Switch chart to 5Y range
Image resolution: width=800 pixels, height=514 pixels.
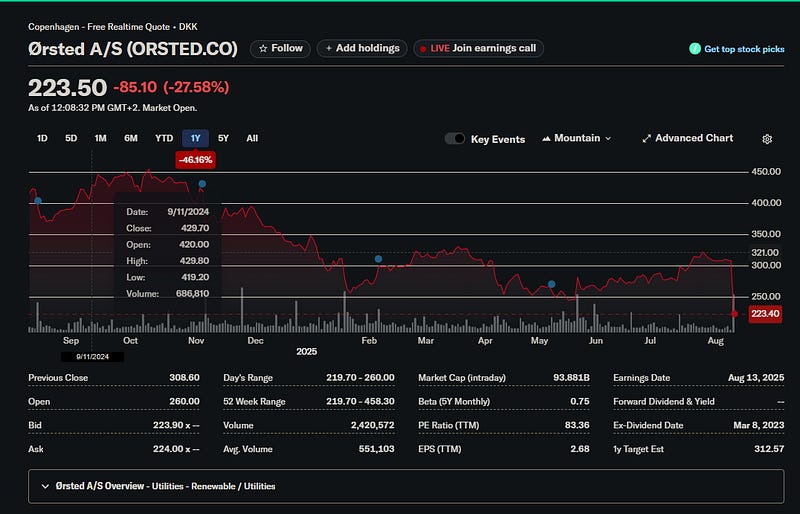[x=223, y=138]
